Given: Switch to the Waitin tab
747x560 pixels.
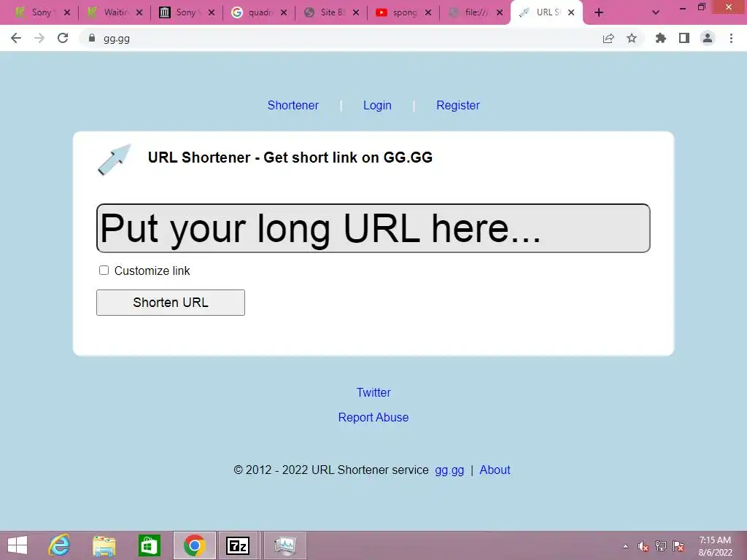Looking at the screenshot, I should (x=115, y=12).
